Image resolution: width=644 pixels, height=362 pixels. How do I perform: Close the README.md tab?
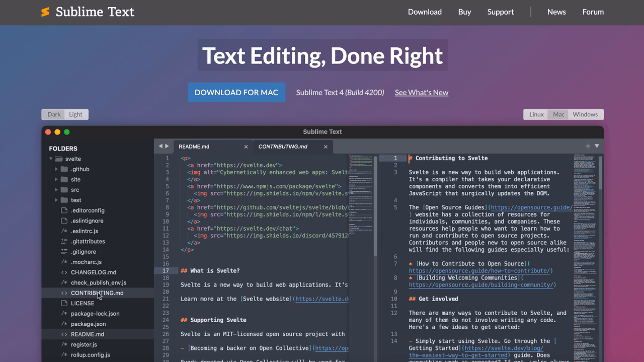pyautogui.click(x=246, y=147)
